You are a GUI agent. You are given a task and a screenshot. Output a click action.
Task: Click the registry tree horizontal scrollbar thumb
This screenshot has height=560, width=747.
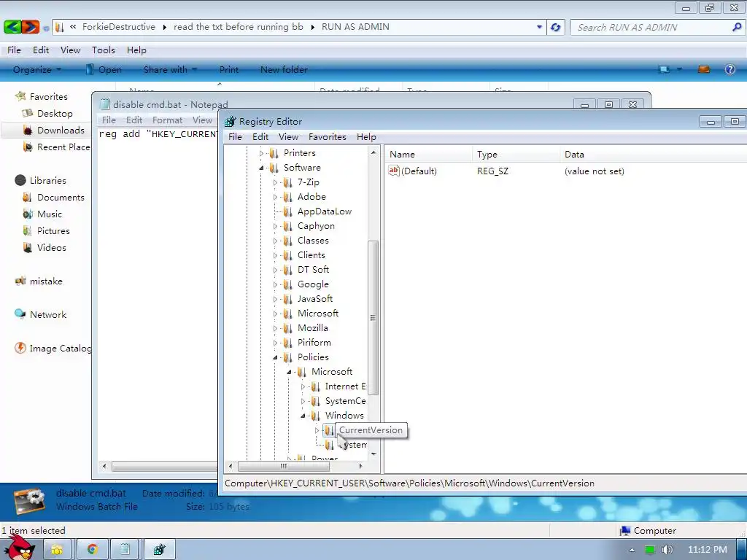pyautogui.click(x=284, y=466)
